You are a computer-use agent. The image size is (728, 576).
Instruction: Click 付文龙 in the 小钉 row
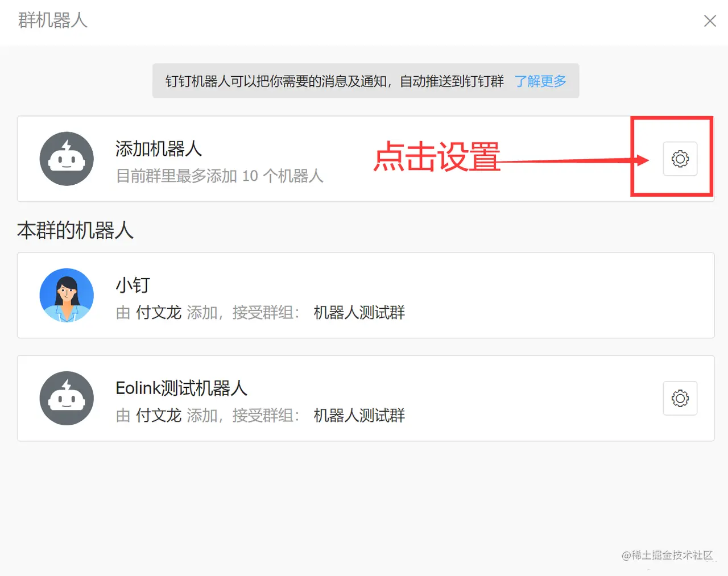(159, 312)
